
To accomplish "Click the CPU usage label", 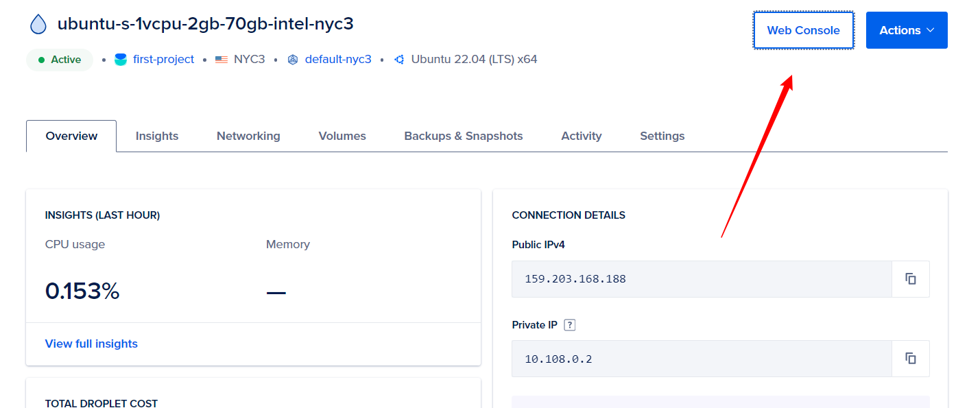I will click(x=75, y=244).
